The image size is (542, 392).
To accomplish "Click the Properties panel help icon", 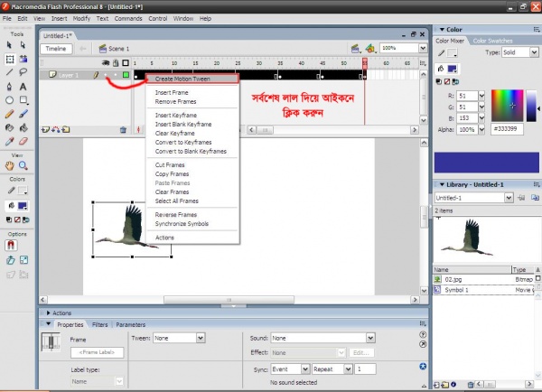I will coord(423,334).
